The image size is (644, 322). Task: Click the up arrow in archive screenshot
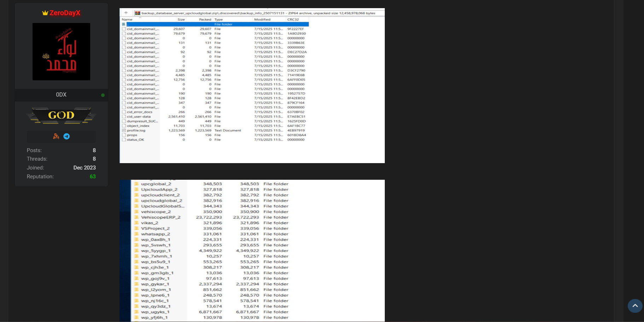(126, 13)
